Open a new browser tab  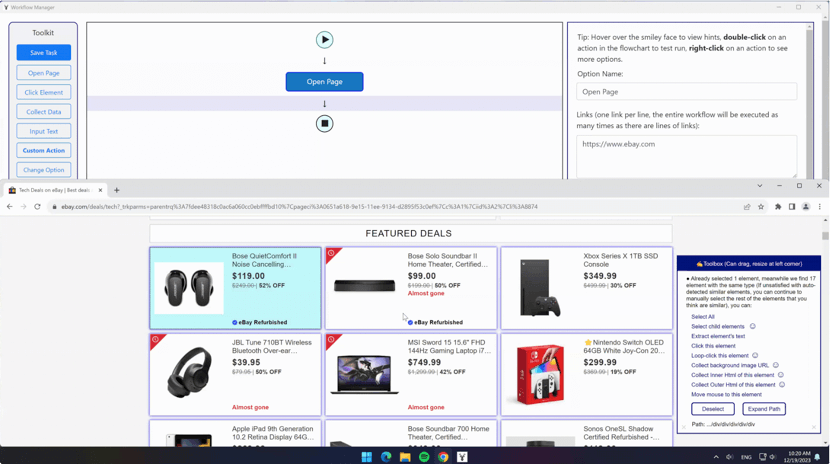[x=116, y=190]
